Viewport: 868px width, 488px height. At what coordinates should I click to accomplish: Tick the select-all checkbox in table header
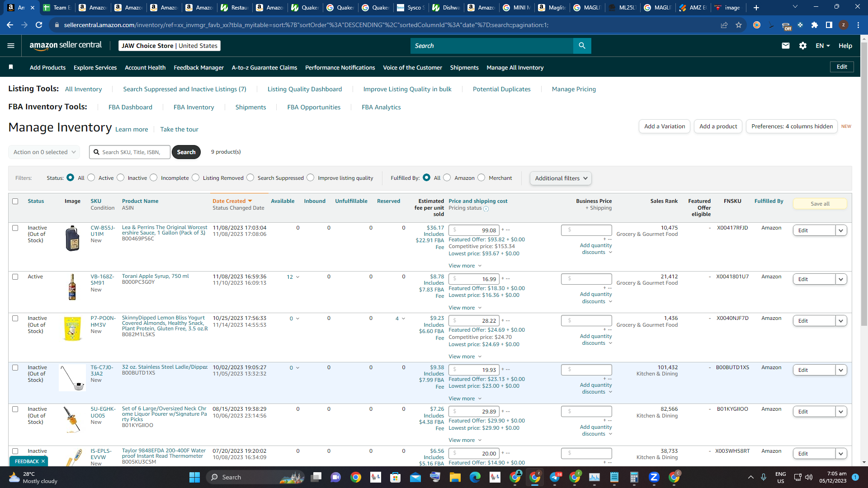(x=15, y=201)
